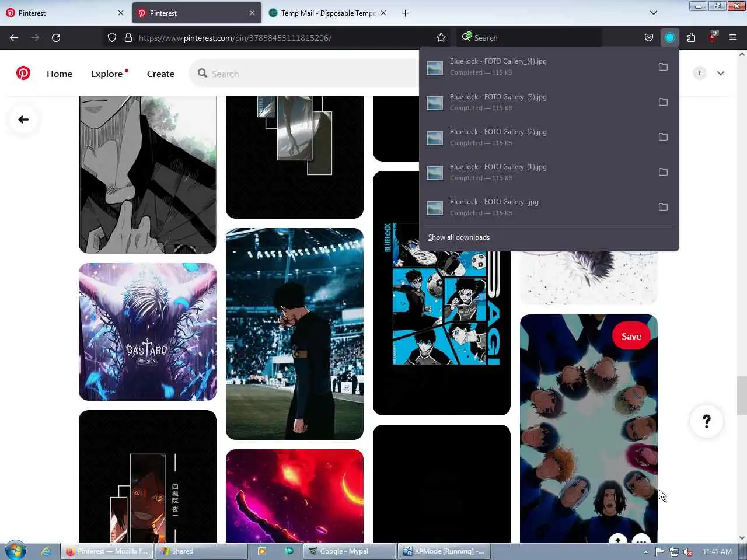Go back with the Pinterest back arrow
Screen dimensions: 747x560
pos(23,120)
